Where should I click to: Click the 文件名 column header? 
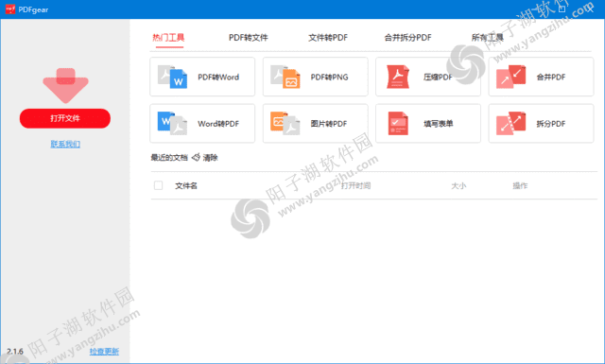186,185
